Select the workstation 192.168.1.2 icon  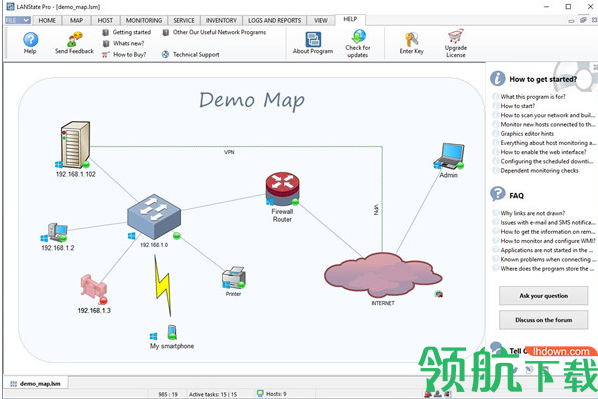[x=57, y=232]
